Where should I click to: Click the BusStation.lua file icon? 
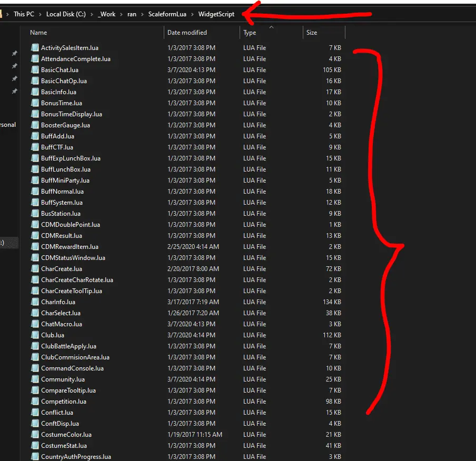tap(35, 213)
